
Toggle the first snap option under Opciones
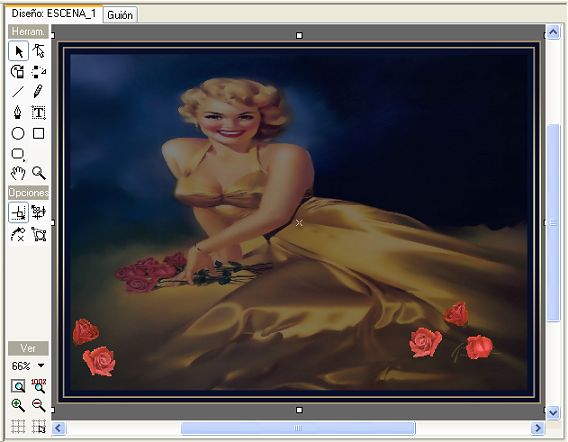point(18,212)
